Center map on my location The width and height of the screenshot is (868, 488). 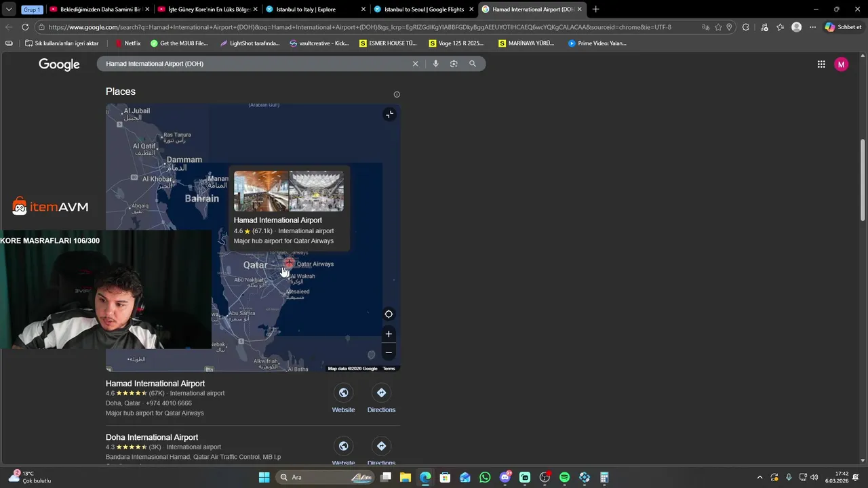389,314
